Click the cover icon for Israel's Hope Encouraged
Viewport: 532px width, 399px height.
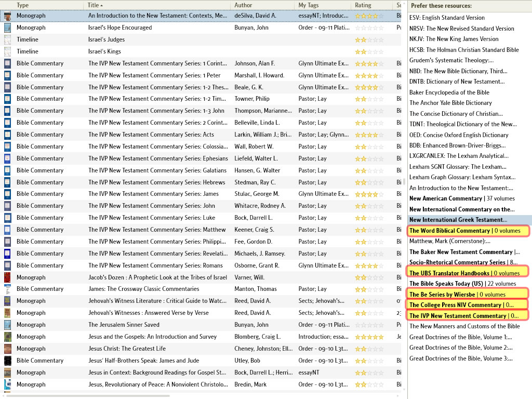(x=7, y=28)
